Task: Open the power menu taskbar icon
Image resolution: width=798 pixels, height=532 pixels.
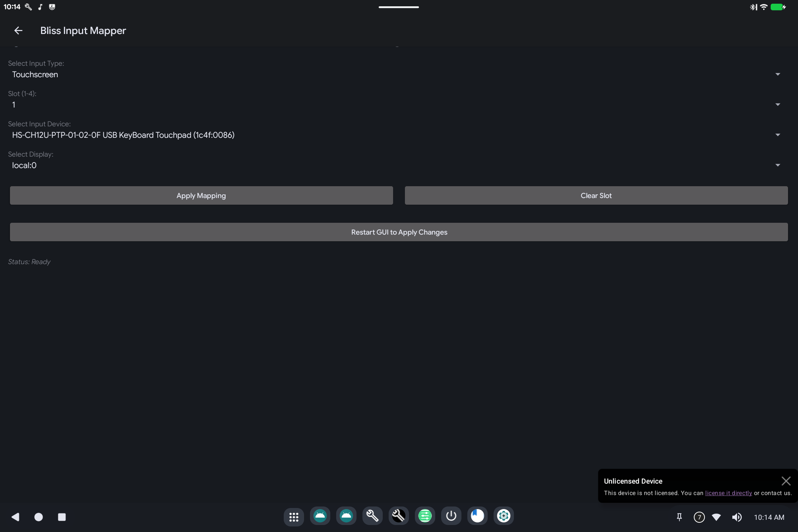Action: (x=451, y=516)
